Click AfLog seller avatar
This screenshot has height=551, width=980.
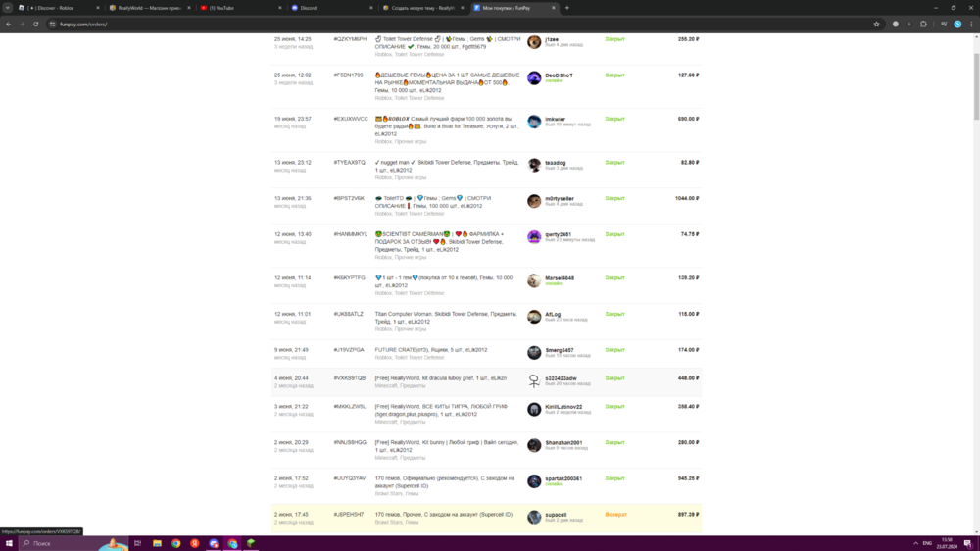[534, 317]
